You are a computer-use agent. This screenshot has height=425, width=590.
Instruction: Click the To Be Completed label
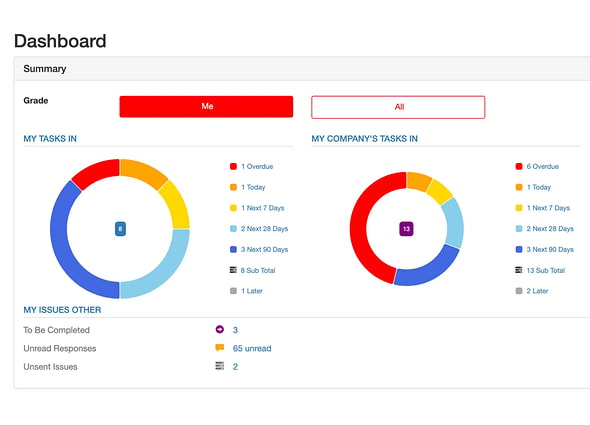[56, 330]
